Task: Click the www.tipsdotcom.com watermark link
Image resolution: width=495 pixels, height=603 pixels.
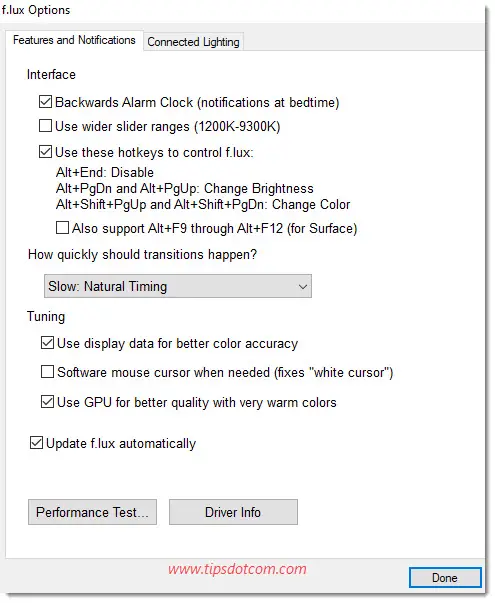Action: click(x=237, y=569)
